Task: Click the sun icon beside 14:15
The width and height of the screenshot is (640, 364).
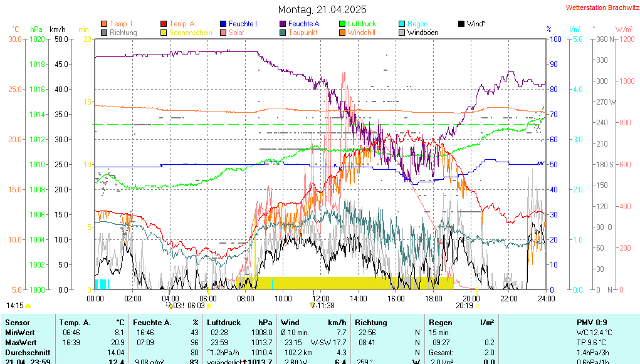Action: [28, 306]
